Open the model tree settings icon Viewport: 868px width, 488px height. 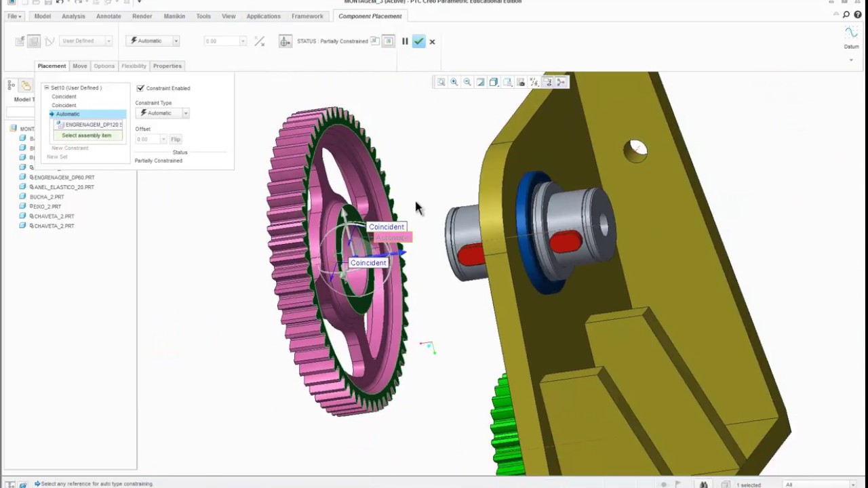click(12, 85)
